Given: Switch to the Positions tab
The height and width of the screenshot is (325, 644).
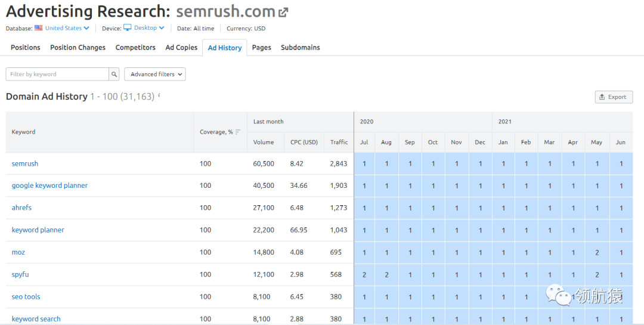Looking at the screenshot, I should [26, 48].
